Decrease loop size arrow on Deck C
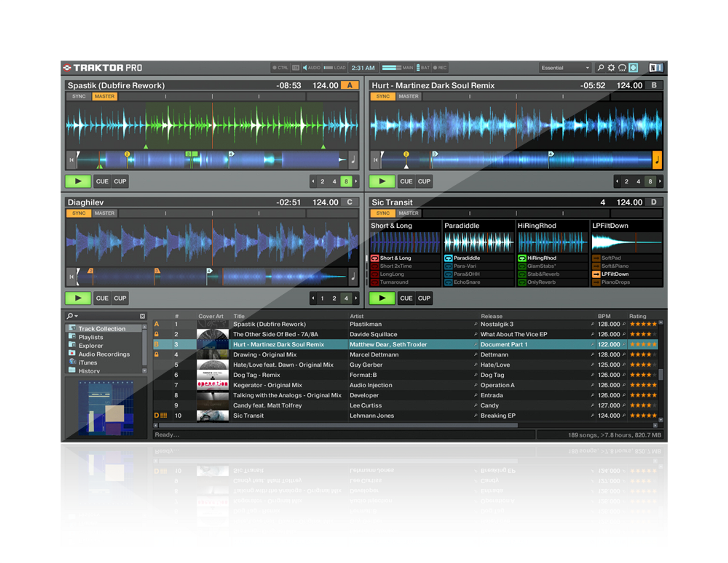 point(313,298)
